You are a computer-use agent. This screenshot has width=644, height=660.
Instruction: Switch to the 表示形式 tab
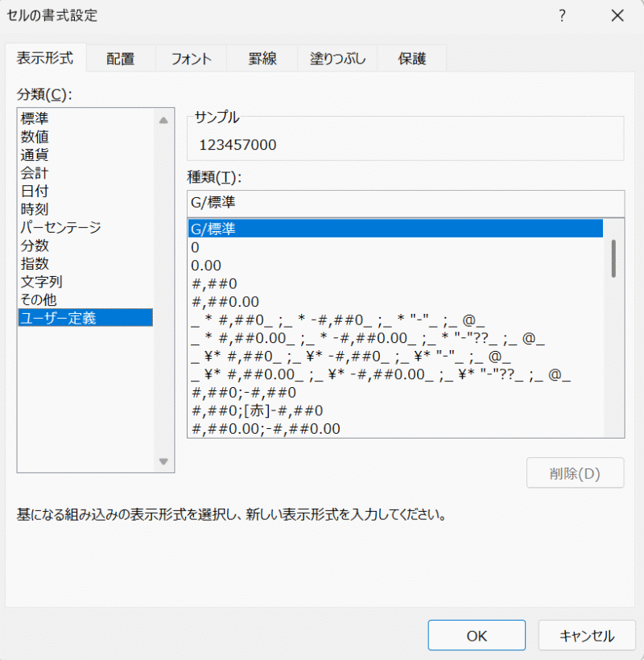45,58
